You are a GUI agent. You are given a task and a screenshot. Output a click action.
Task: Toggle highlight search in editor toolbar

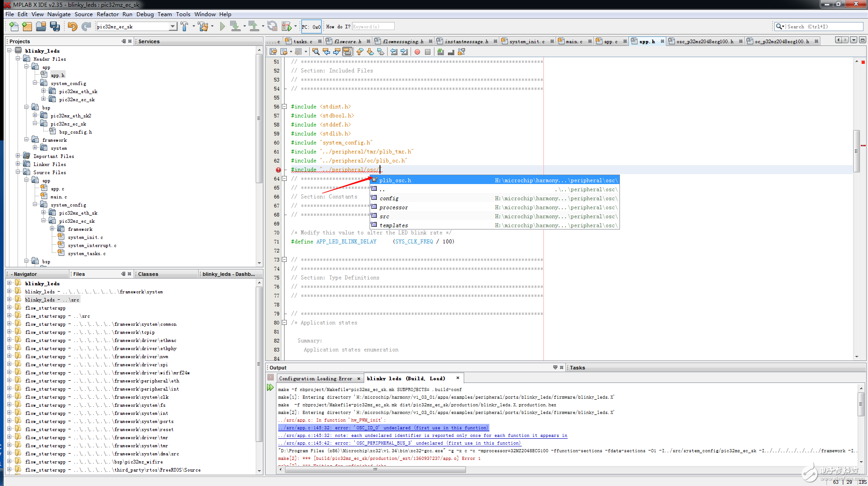(347, 52)
